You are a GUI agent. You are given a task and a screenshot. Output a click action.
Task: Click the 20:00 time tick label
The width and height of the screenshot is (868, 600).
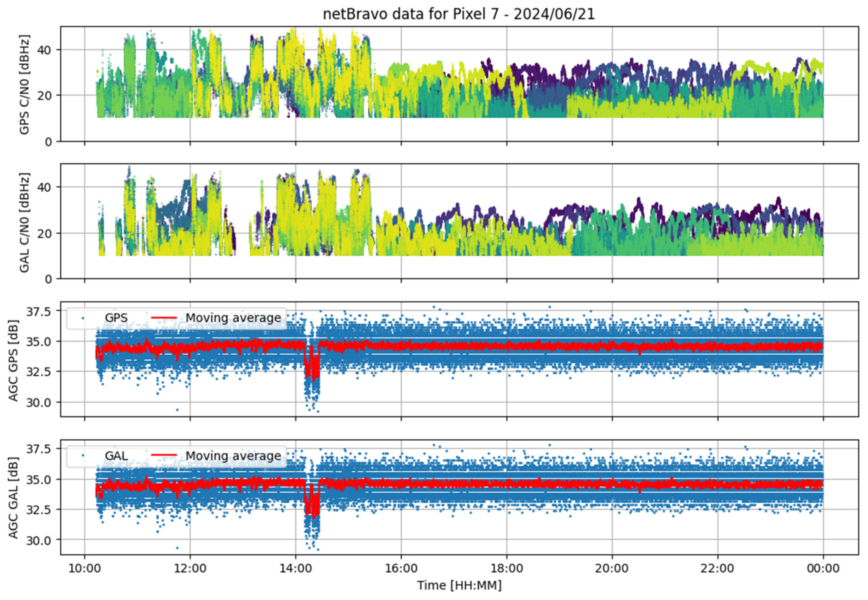point(612,568)
